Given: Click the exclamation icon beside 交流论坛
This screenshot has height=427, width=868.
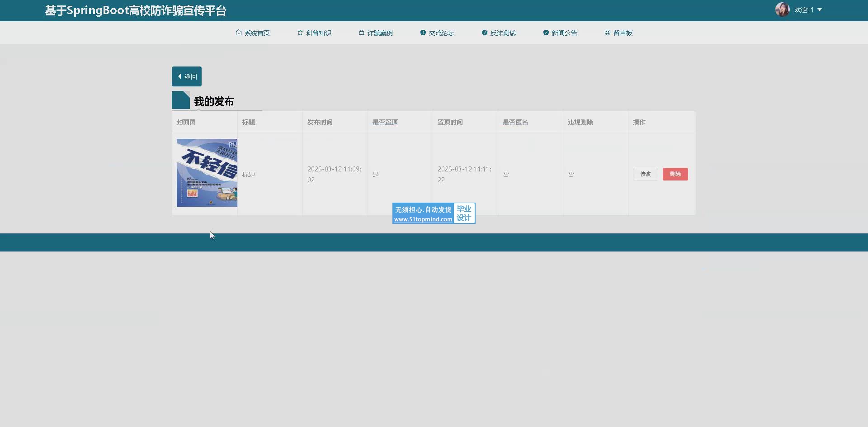Looking at the screenshot, I should 423,33.
